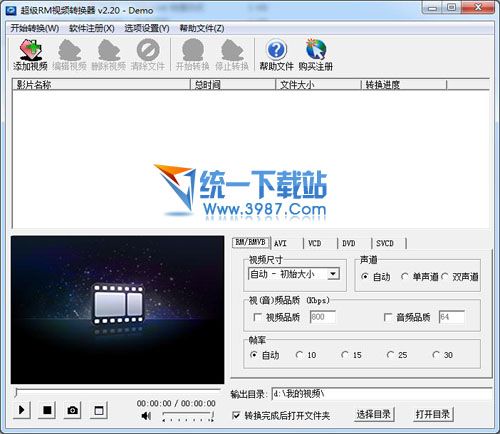Play the video preview
This screenshot has width=500, height=434.
[22, 410]
